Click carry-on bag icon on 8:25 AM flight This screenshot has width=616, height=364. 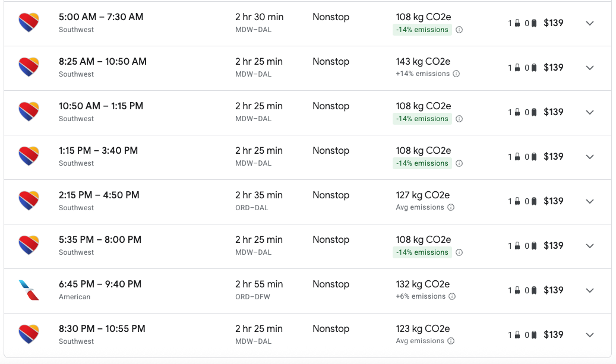(517, 68)
